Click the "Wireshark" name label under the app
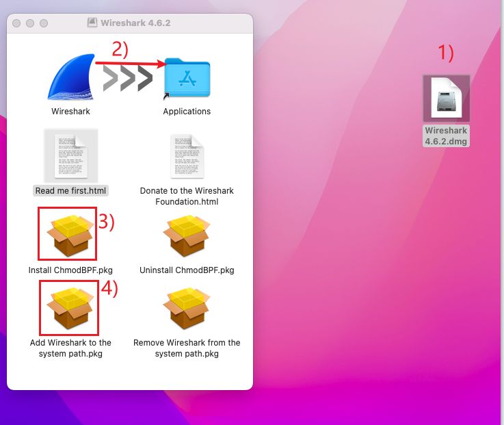The image size is (504, 425). 71,111
